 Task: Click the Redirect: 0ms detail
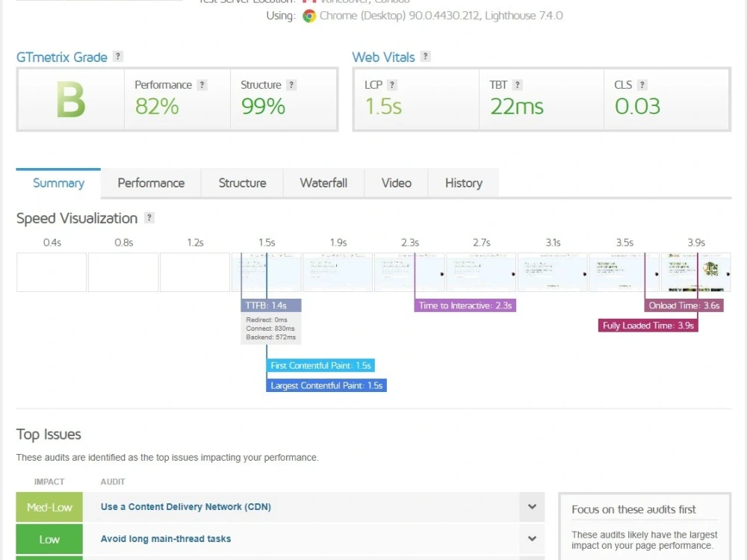(267, 320)
